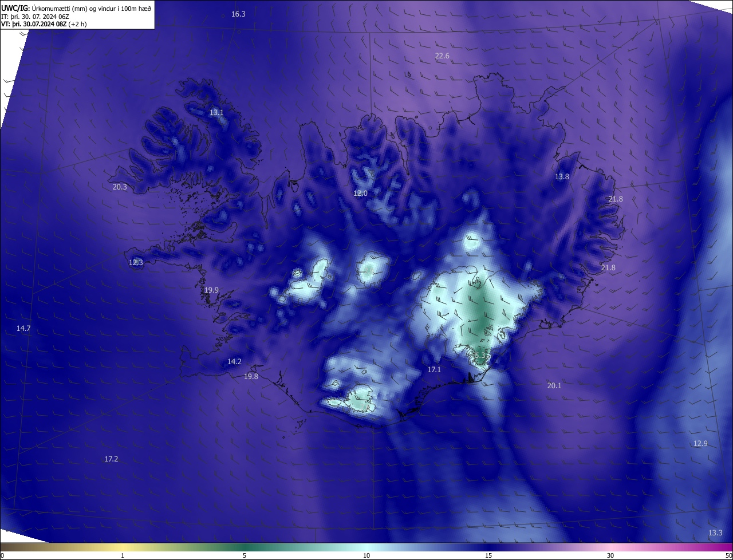Click the 20.3 value label
The width and height of the screenshot is (733, 560).
pyautogui.click(x=120, y=187)
